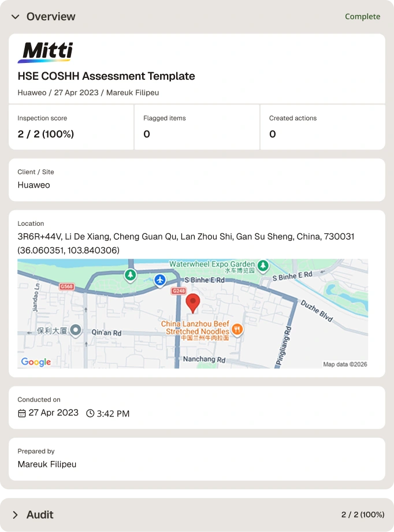The height and width of the screenshot is (532, 394).
Task: Open the Google logo link on map
Action: coord(36,362)
